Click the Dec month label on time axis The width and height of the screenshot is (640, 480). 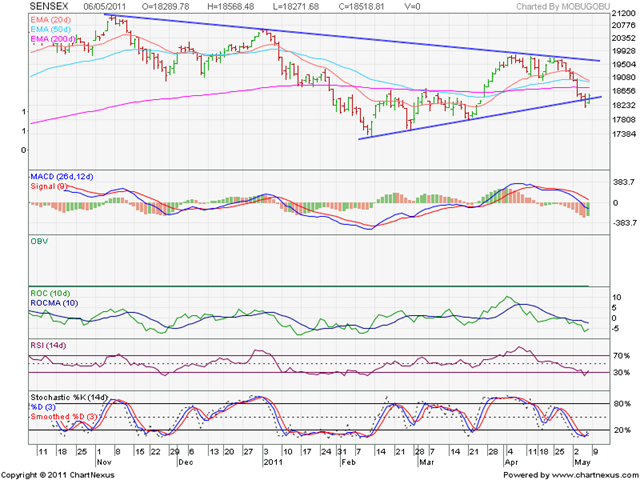tap(186, 462)
